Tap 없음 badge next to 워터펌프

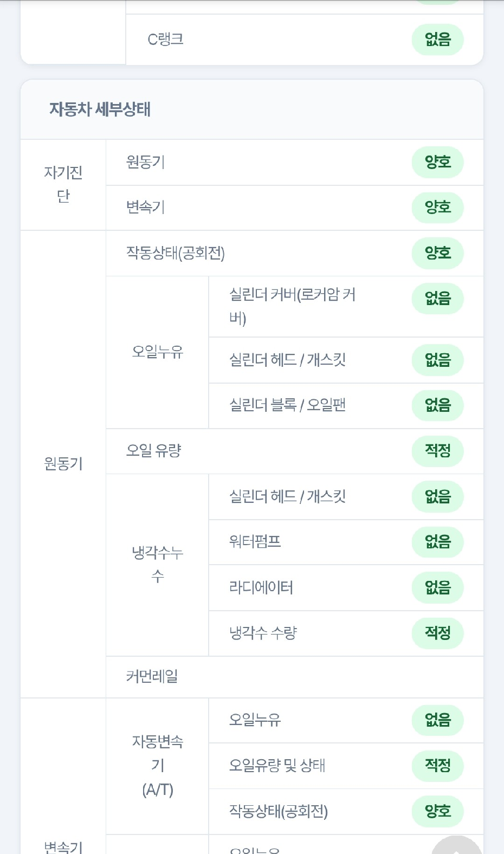[x=437, y=542]
